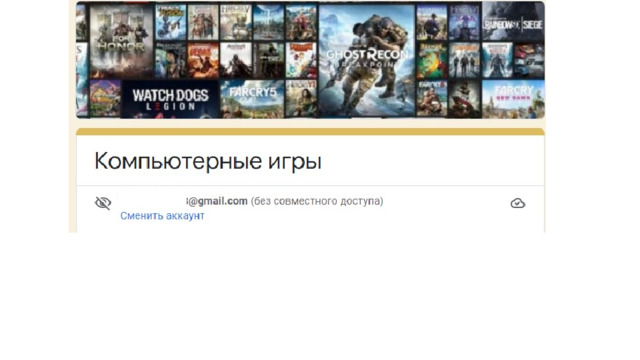Click the For Honor cover in the header
This screenshot has height=360, width=640.
tap(121, 41)
